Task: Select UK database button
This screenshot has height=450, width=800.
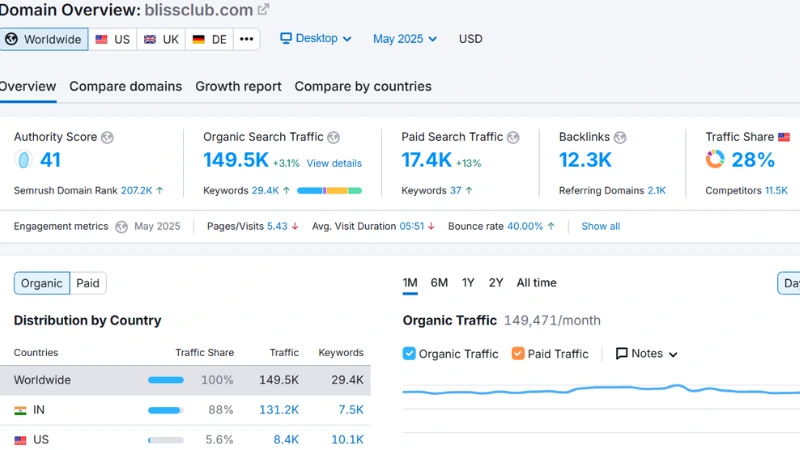Action: click(161, 39)
